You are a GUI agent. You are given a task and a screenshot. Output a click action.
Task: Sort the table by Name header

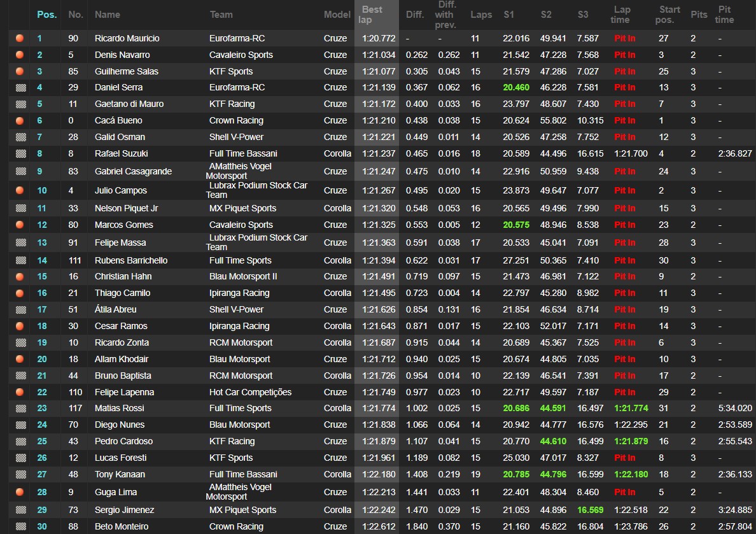(108, 15)
